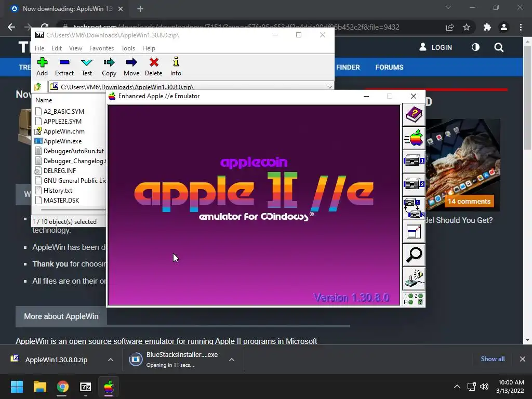Go up one folder in 7-Zip
This screenshot has width=532, height=399.
click(x=38, y=87)
